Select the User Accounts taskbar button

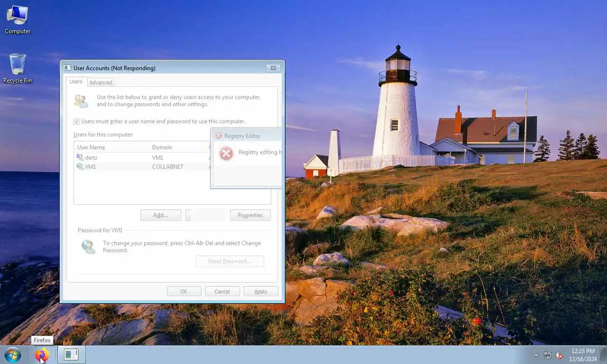[x=71, y=355]
